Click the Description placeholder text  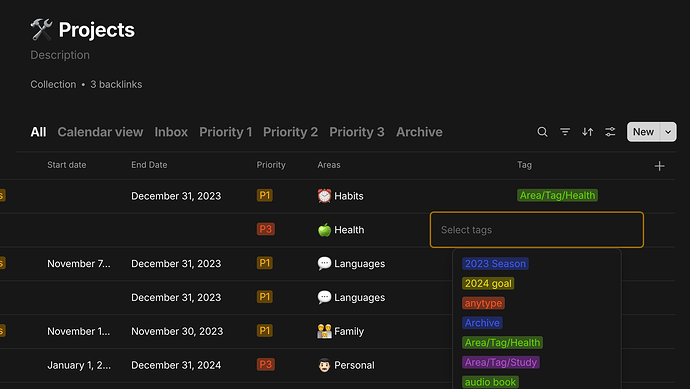click(60, 55)
